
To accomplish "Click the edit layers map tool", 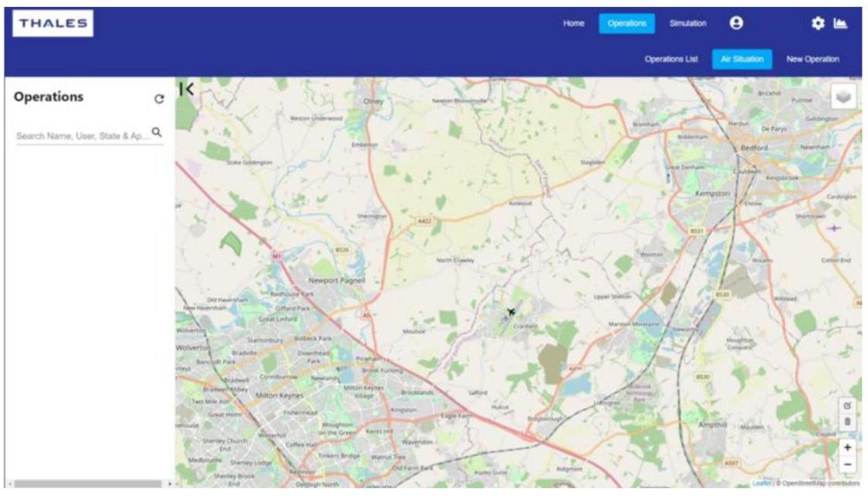I will (x=847, y=406).
